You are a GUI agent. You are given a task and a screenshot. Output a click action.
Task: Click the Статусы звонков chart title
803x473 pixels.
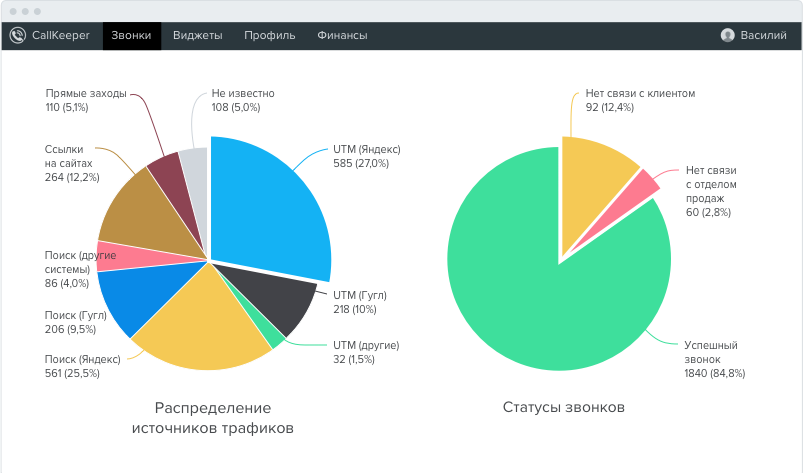[x=563, y=408]
